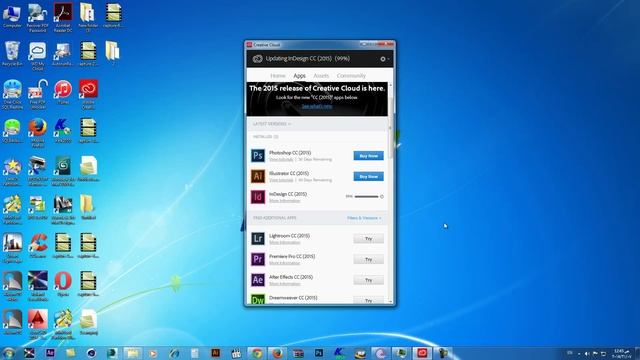Click the Illustrator icon in the taskbar
Screen dimensions: 640x360
coord(216,353)
